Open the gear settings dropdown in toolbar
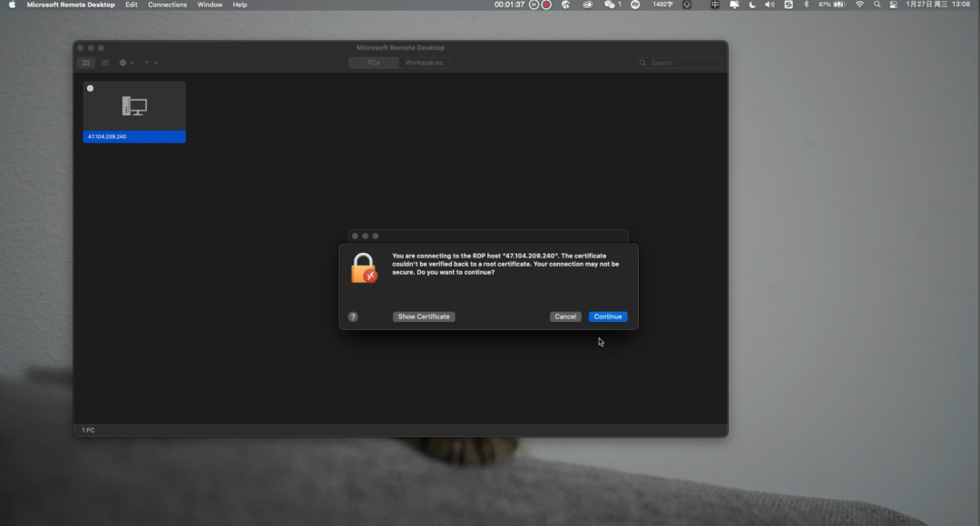 coord(126,63)
